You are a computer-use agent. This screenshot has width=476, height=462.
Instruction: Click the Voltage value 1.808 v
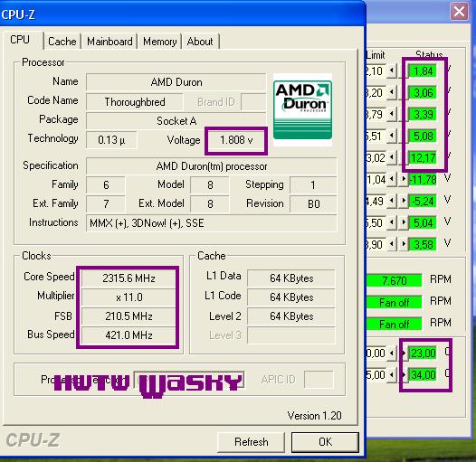pos(236,140)
